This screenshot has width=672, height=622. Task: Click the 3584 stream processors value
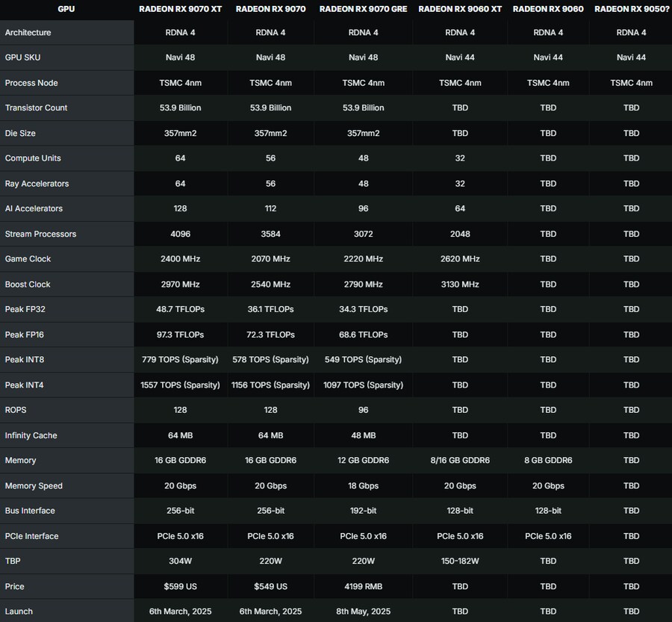coord(270,234)
